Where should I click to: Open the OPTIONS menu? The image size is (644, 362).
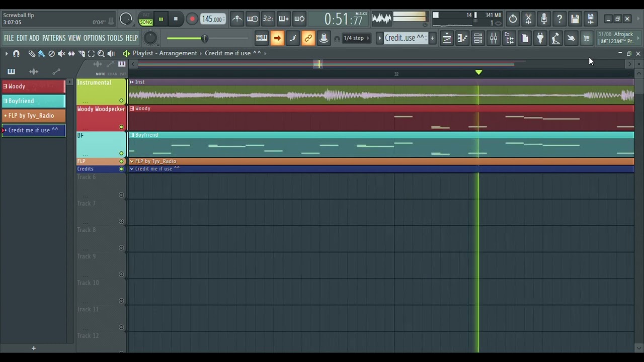(94, 38)
